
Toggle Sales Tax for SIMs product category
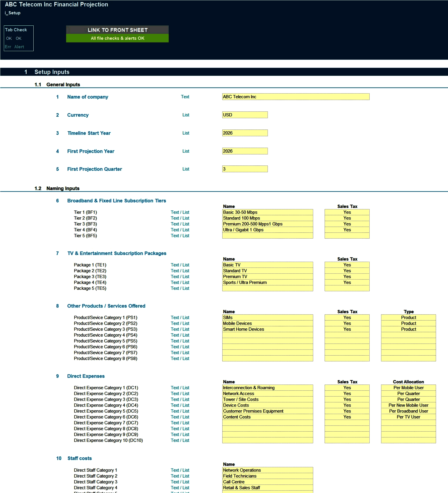coord(347,317)
